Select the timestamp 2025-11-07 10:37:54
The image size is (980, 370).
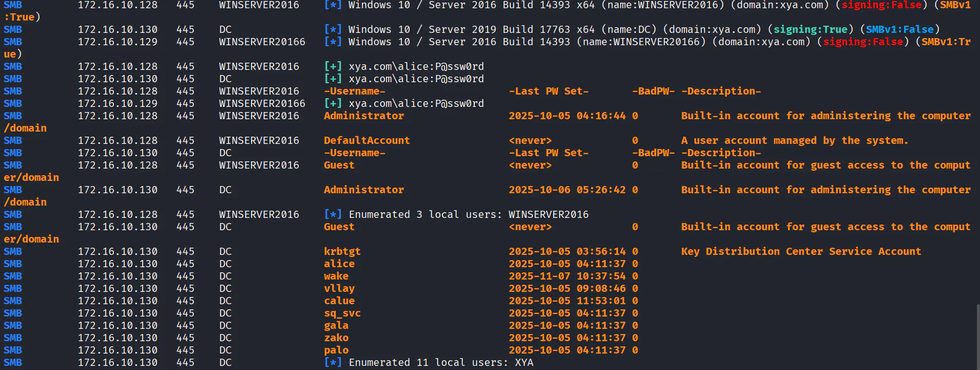point(567,276)
